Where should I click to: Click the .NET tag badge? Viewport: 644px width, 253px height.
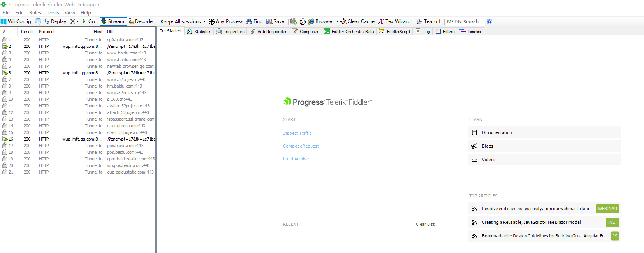pos(612,222)
